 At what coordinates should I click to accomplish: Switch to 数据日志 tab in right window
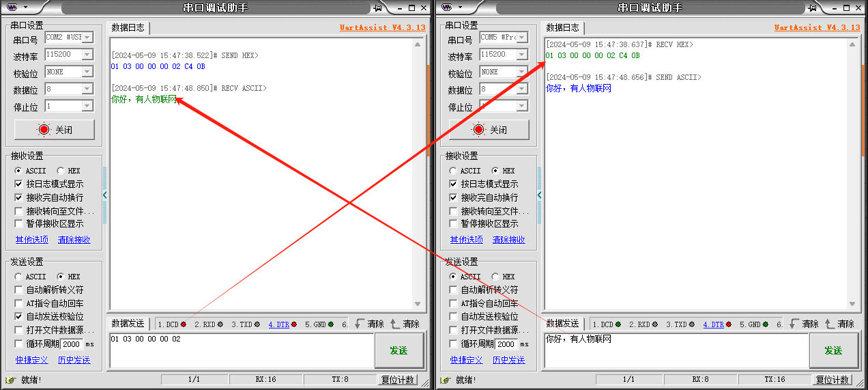click(563, 28)
